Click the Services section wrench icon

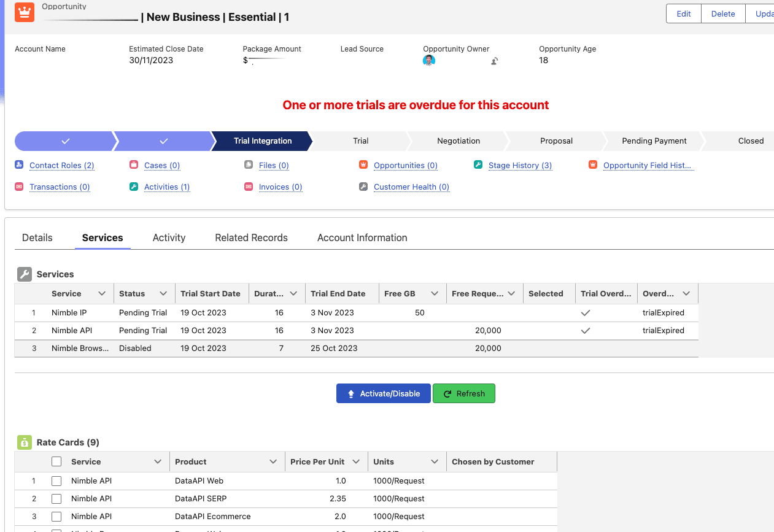(24, 274)
